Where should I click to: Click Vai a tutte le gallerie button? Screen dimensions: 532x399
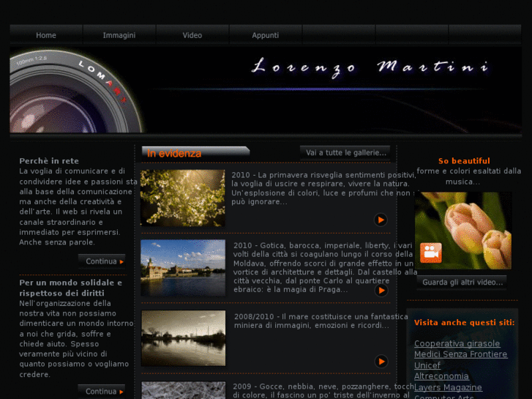click(345, 153)
